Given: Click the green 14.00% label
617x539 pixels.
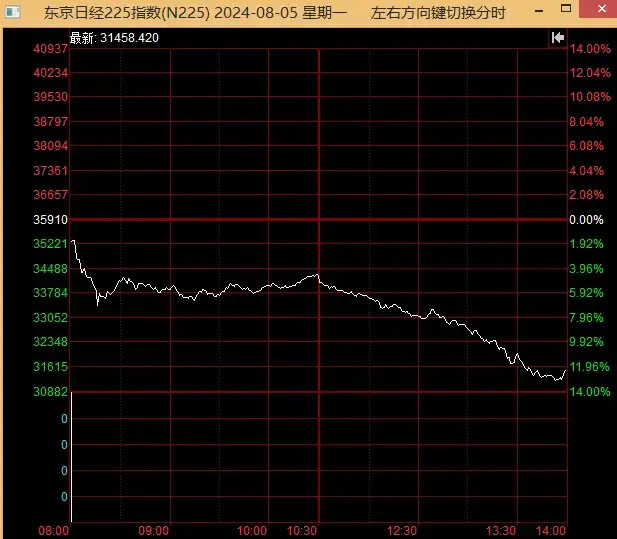Looking at the screenshot, I should 590,392.
